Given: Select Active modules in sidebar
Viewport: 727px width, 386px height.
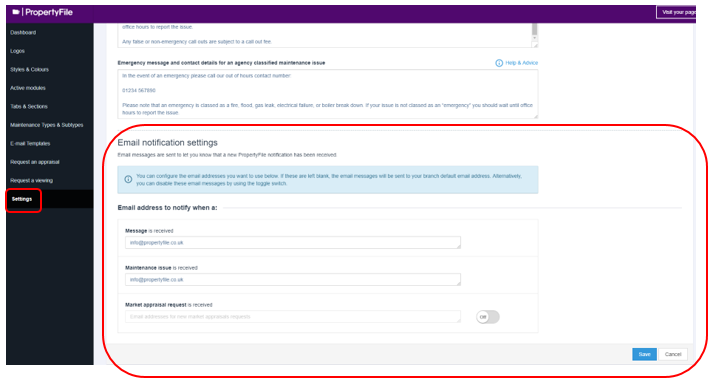Looking at the screenshot, I should pyautogui.click(x=28, y=88).
